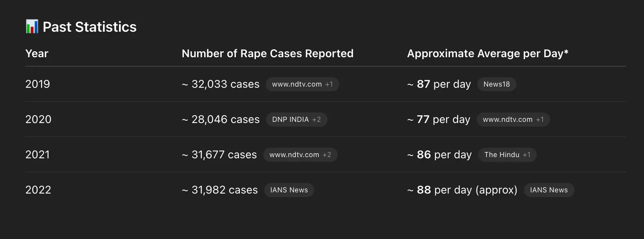Open The Hindu source chip
The image size is (644, 239).
(x=507, y=155)
